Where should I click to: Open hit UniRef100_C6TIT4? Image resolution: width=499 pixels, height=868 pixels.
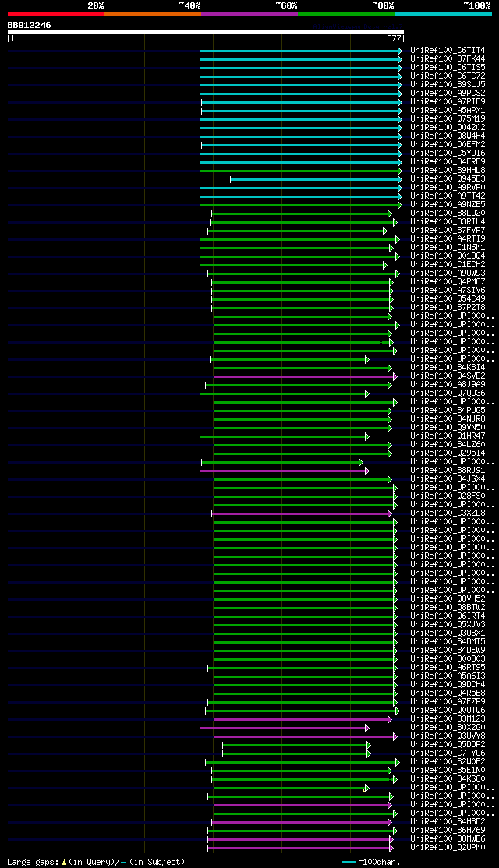click(x=448, y=51)
